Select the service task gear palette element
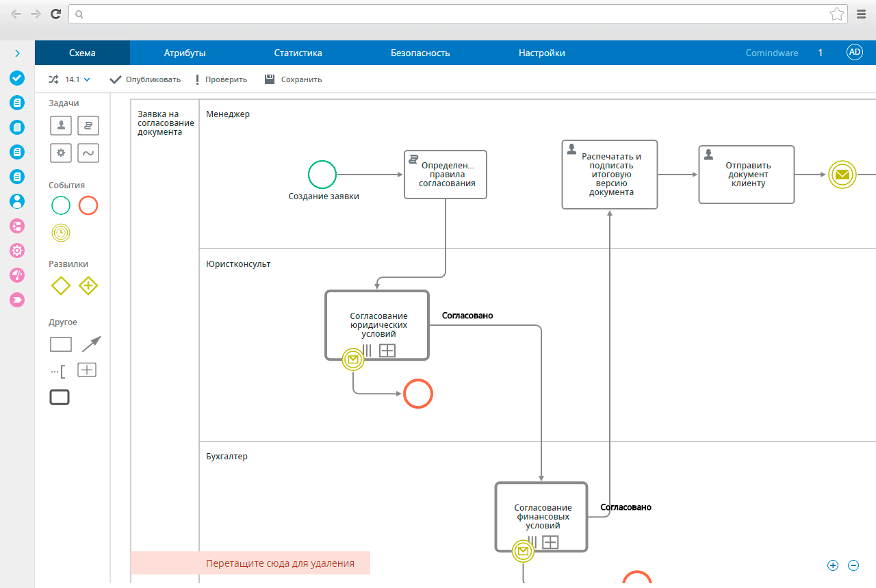This screenshot has height=588, width=876. [x=61, y=153]
